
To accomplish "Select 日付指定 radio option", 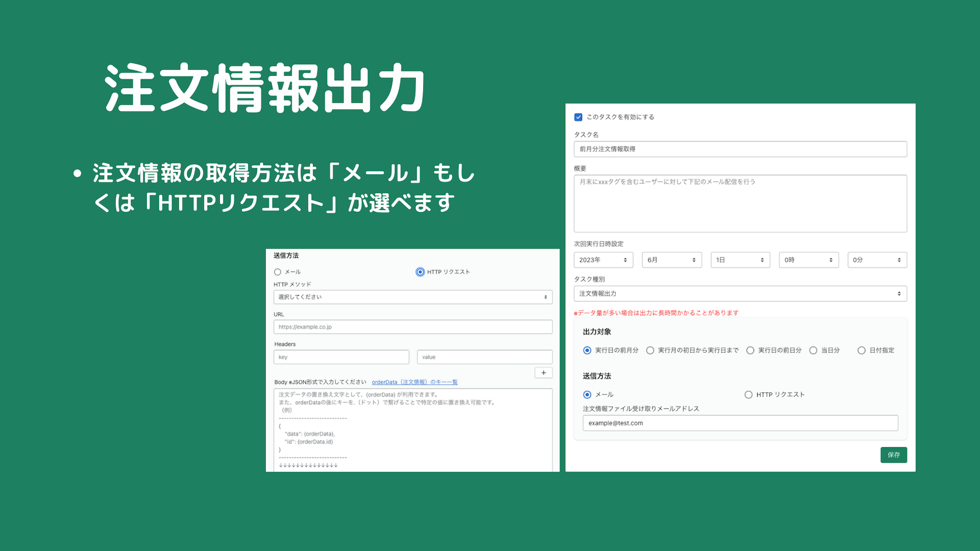I will (x=862, y=350).
